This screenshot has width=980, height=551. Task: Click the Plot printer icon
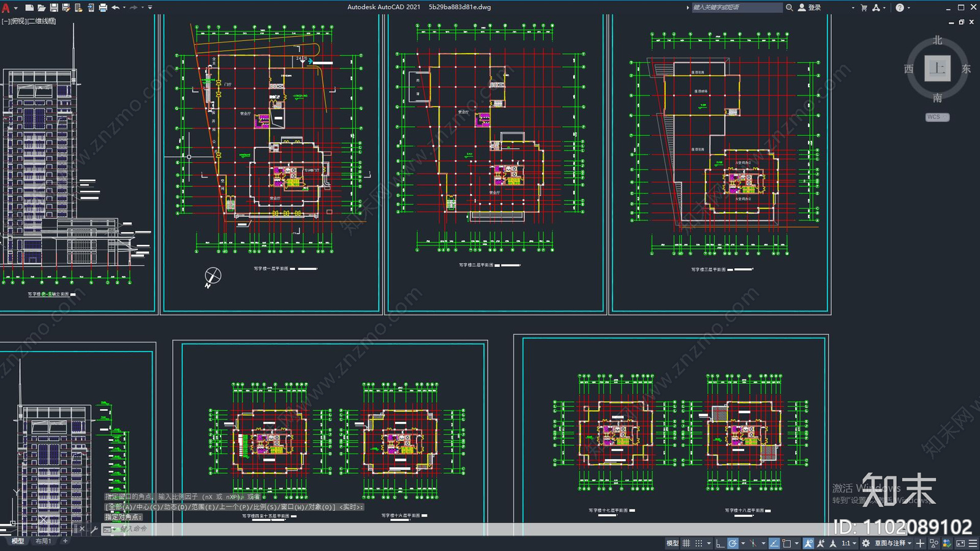point(103,8)
